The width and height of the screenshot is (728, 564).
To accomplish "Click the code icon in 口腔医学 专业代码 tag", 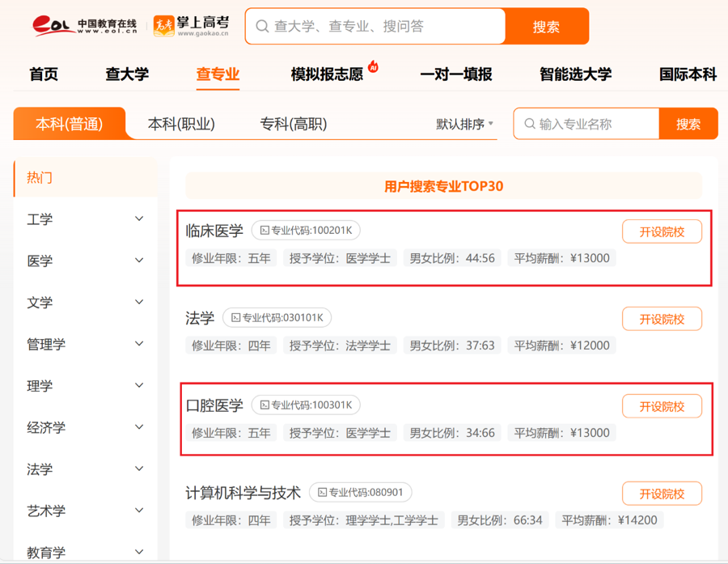I will coord(265,405).
